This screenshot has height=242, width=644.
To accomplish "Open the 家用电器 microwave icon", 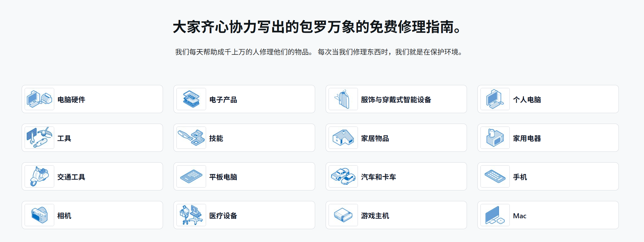I will [x=495, y=138].
